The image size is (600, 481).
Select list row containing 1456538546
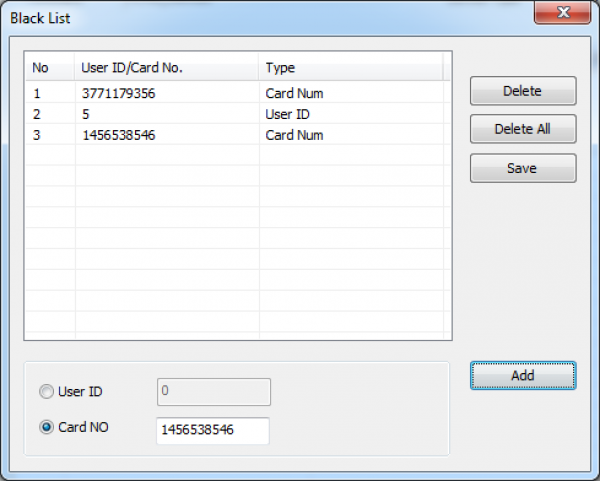[119, 135]
